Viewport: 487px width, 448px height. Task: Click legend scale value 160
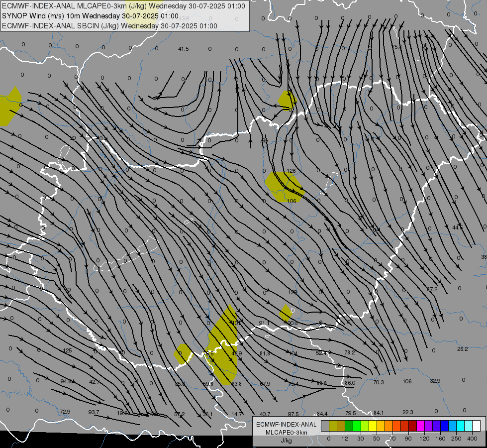tap(440, 439)
